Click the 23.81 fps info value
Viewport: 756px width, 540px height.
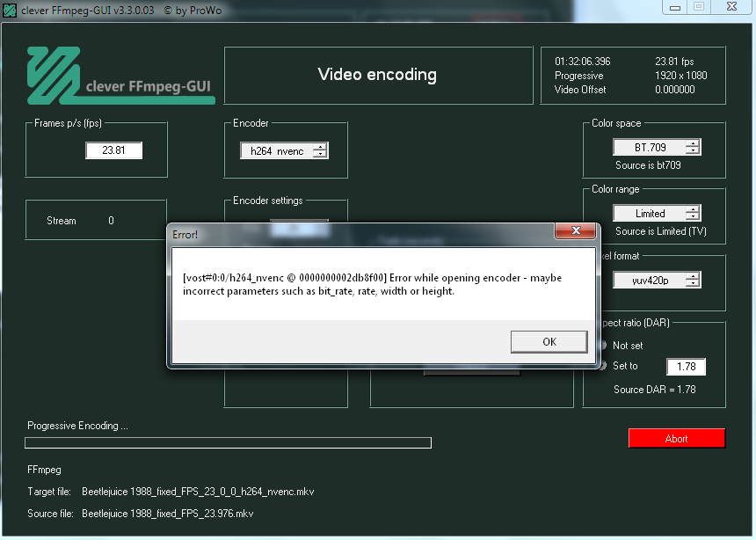click(x=674, y=62)
